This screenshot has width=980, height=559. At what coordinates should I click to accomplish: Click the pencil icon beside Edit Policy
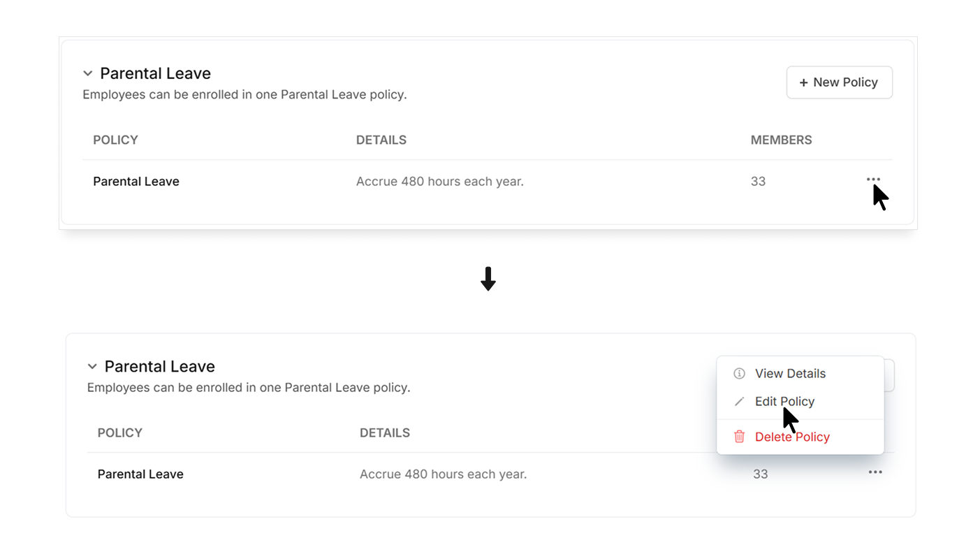tap(739, 402)
